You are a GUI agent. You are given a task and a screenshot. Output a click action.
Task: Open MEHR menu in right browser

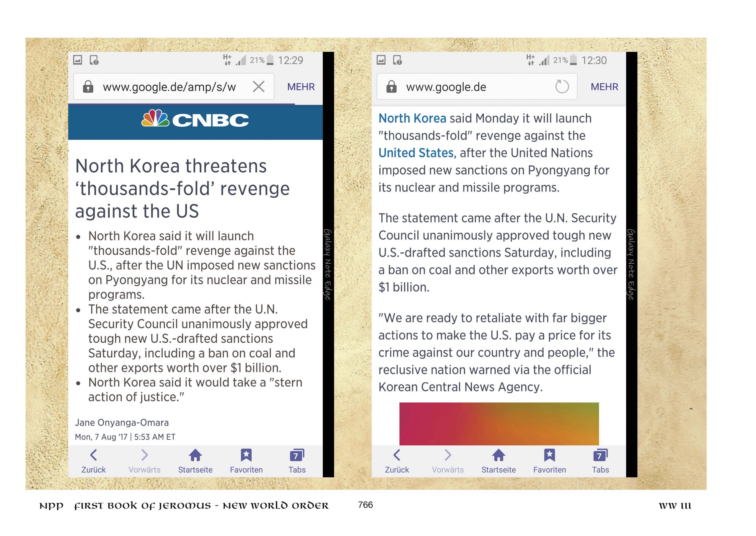pyautogui.click(x=604, y=87)
